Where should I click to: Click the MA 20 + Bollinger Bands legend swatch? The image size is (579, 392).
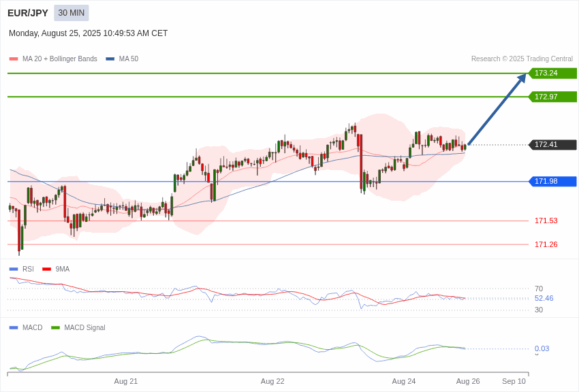pos(14,59)
